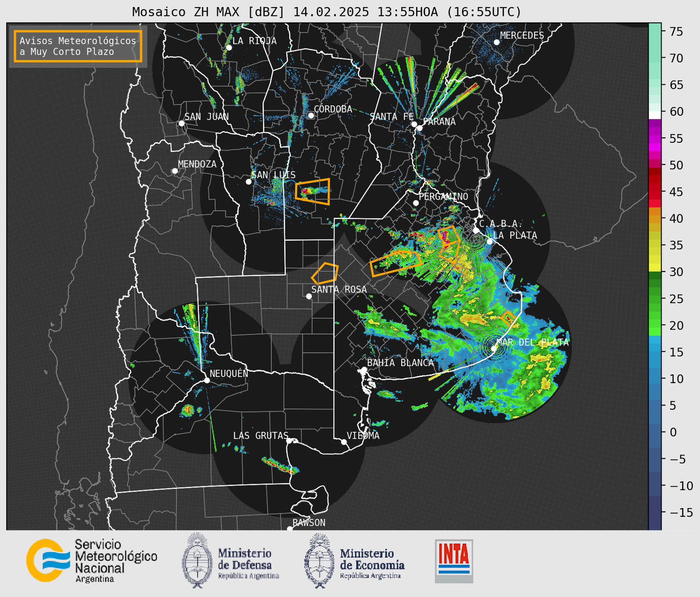Image resolution: width=700 pixels, height=597 pixels.
Task: Click the NEUQUÉN city label
Action: coord(229,373)
